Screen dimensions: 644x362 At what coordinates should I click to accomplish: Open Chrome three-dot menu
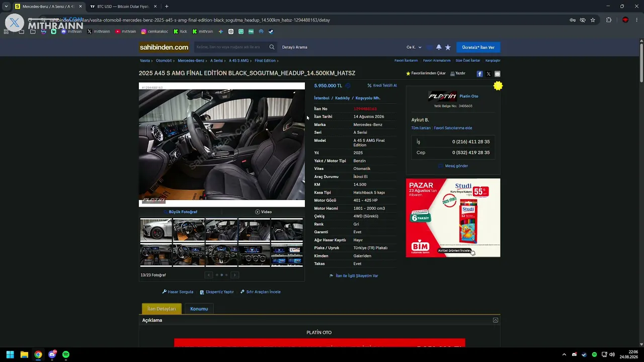(637, 20)
